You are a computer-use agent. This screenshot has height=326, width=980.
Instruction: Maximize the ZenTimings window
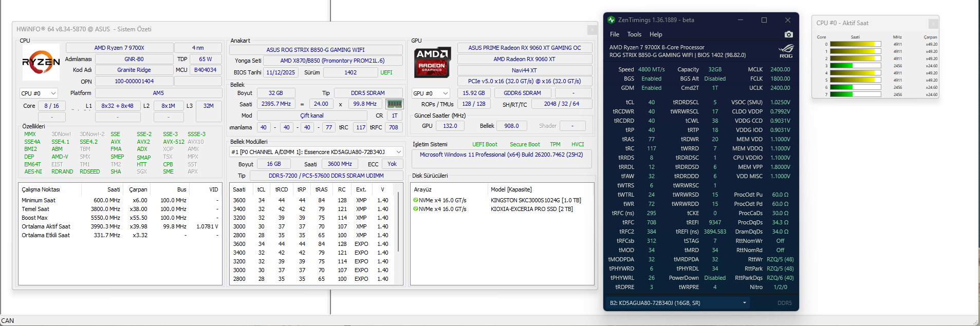click(764, 20)
